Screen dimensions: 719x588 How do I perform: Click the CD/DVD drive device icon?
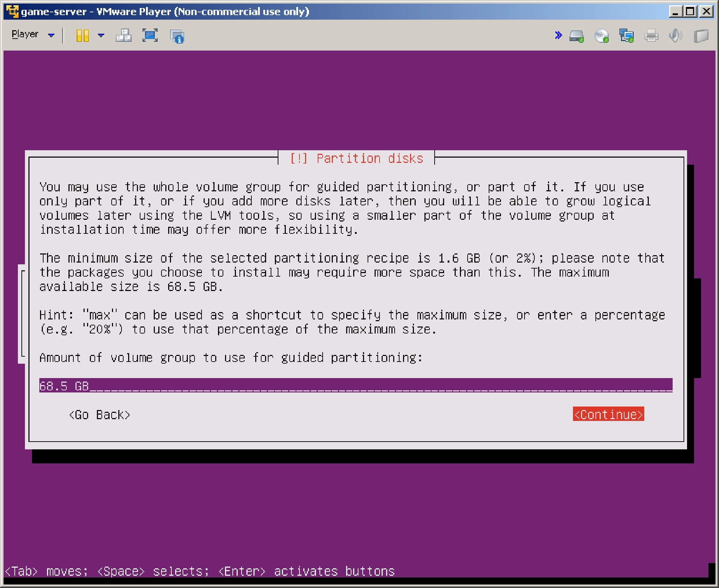601,36
